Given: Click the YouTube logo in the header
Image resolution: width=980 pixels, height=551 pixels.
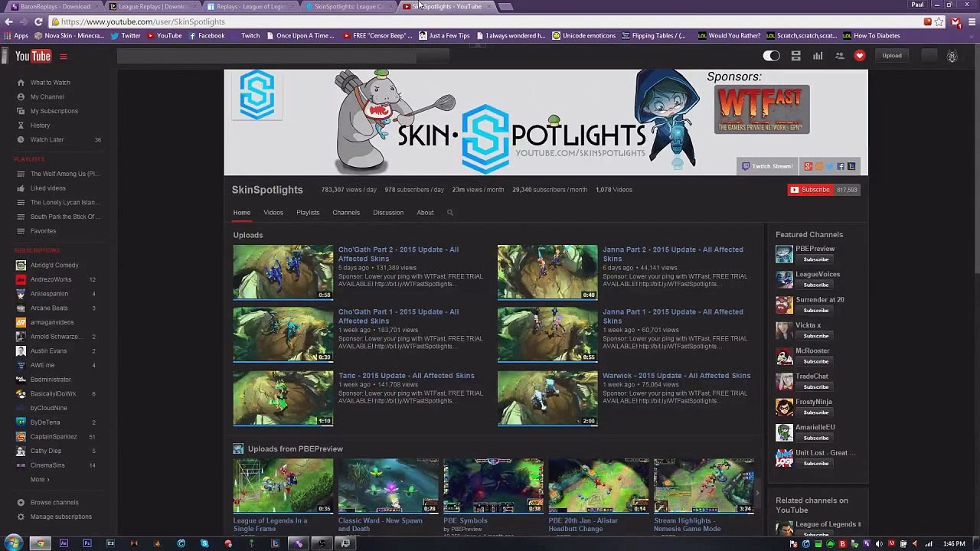Looking at the screenshot, I should 33,56.
